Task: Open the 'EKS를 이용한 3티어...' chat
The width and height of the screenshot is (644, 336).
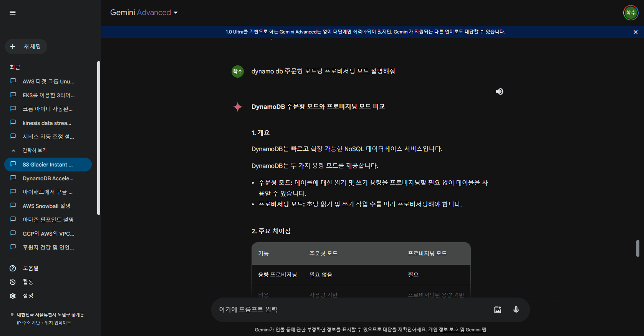Action: [48, 95]
